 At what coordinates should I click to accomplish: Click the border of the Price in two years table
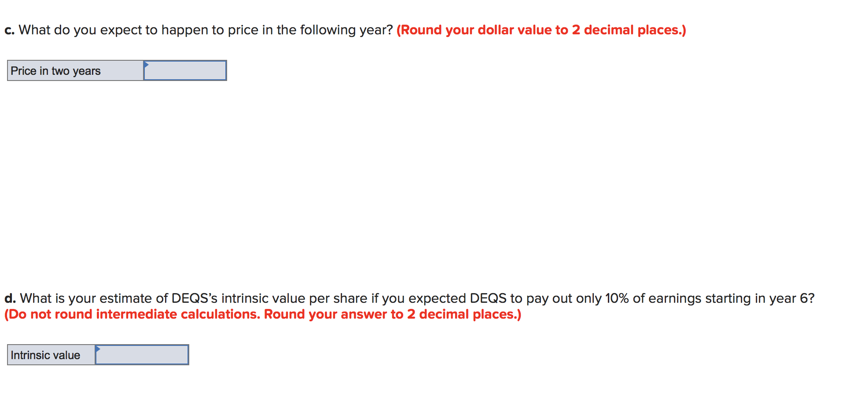(x=117, y=59)
